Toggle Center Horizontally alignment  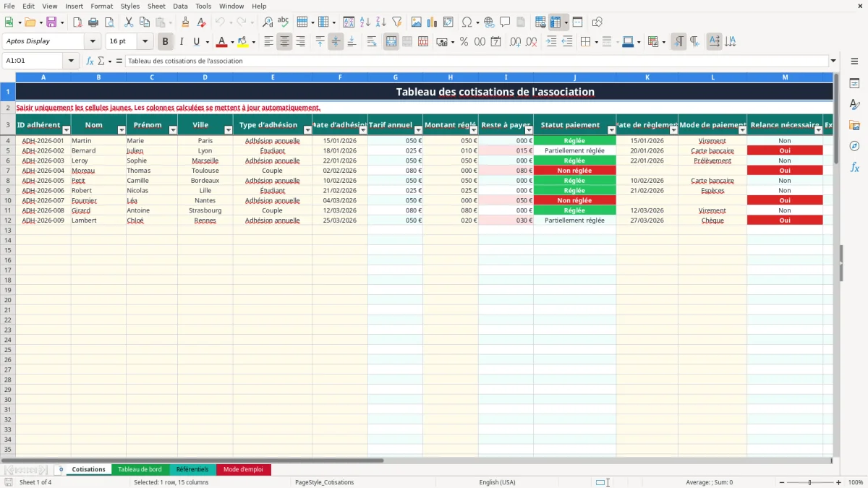[284, 42]
